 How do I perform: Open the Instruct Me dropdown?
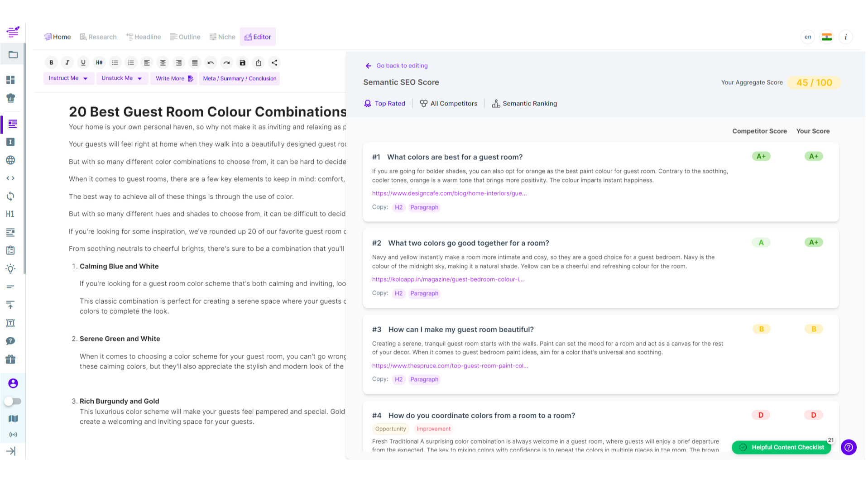coord(68,78)
